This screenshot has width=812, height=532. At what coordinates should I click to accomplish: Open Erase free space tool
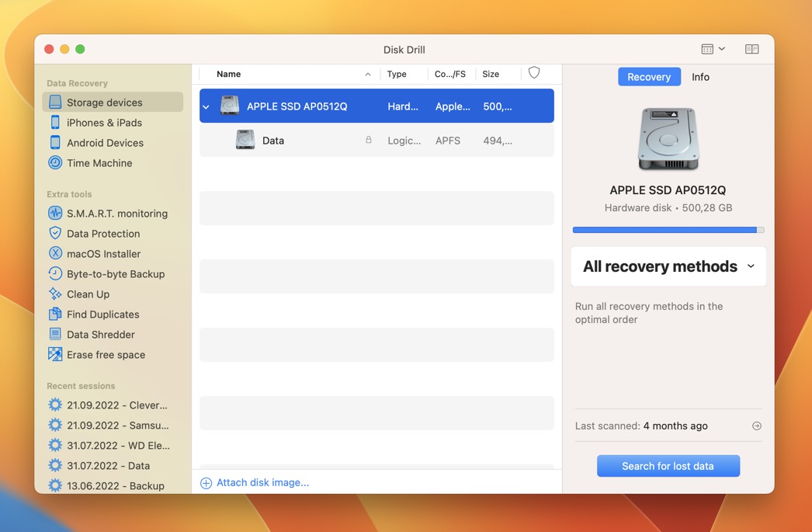tap(106, 355)
